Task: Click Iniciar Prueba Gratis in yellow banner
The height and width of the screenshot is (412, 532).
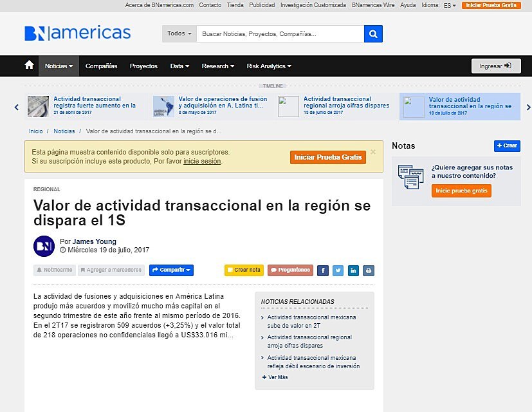Action: (x=327, y=157)
